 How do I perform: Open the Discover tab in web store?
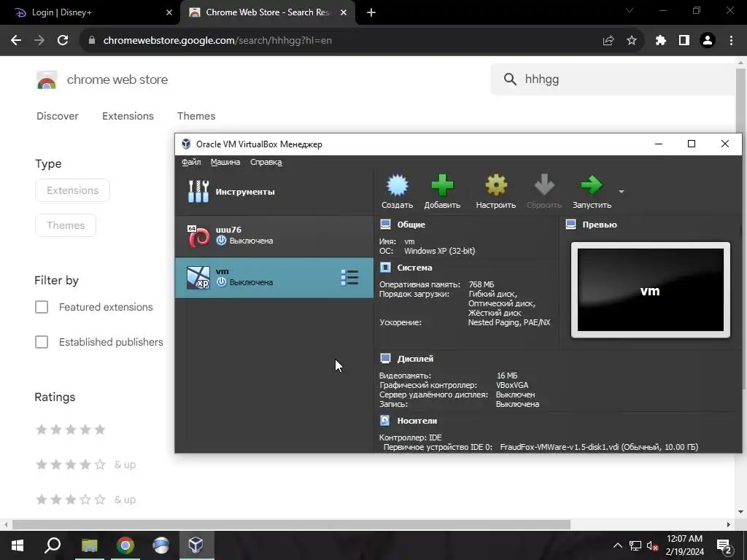pos(57,116)
